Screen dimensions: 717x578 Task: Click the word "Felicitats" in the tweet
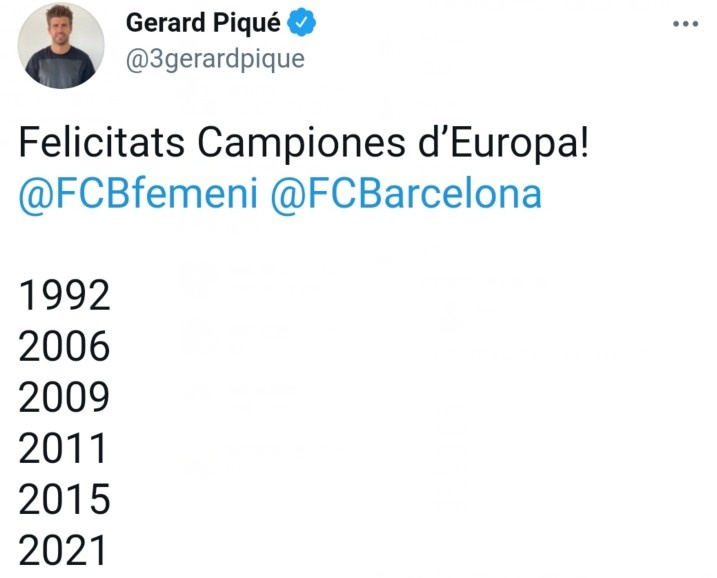pos(101,144)
